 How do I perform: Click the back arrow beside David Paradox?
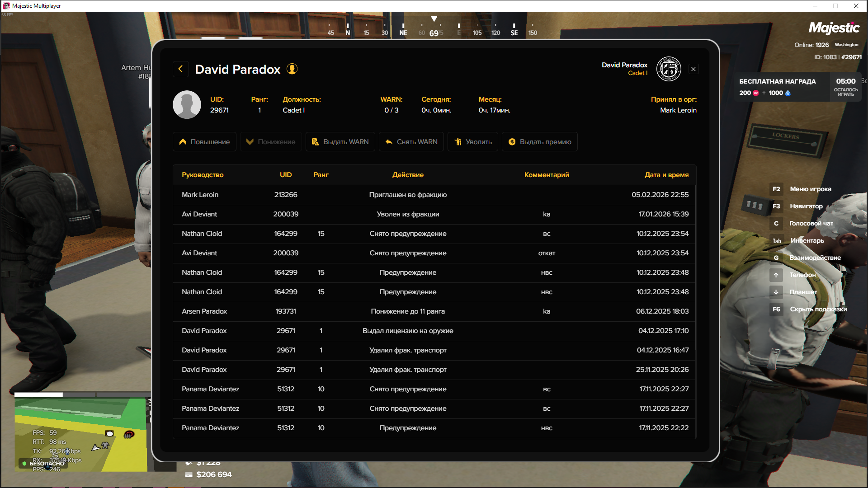click(181, 69)
